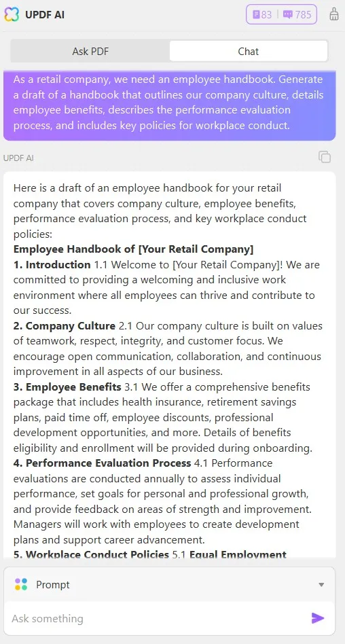This screenshot has width=345, height=644.
Task: Click the 1. Introduction heading
Action: pos(52,264)
